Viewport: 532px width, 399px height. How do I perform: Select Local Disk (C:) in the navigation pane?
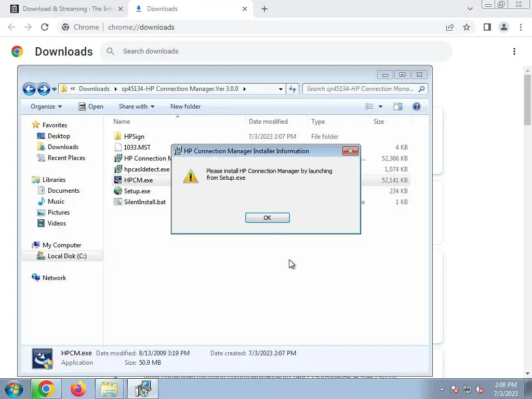62,256
